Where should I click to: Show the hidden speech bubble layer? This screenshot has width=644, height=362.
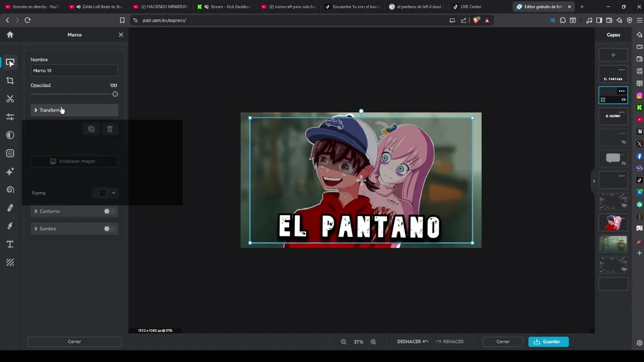click(x=623, y=163)
